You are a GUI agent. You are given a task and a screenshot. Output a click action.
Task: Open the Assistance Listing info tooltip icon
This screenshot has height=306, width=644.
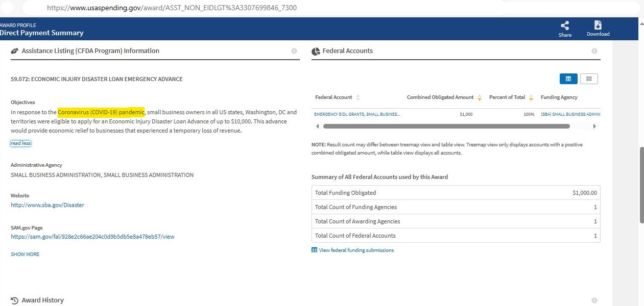(x=294, y=51)
